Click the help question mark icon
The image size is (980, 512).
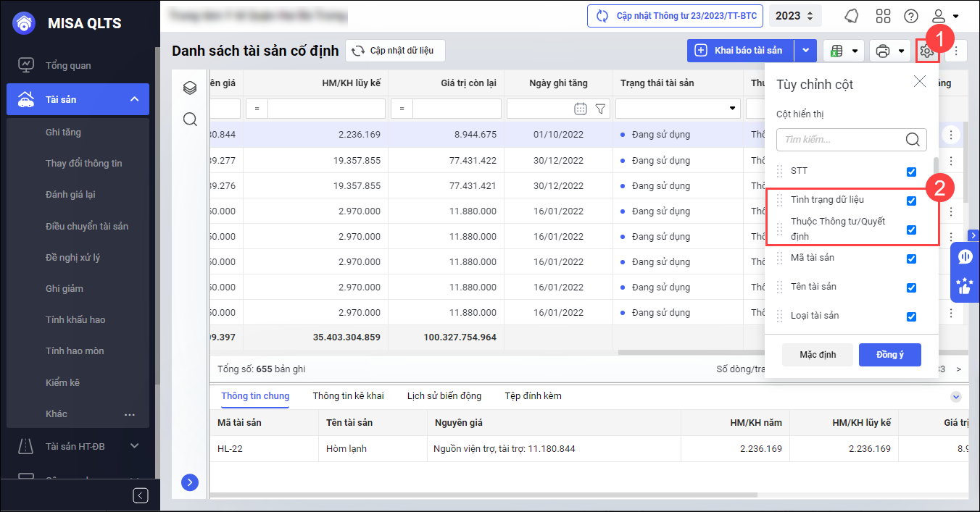coord(910,16)
